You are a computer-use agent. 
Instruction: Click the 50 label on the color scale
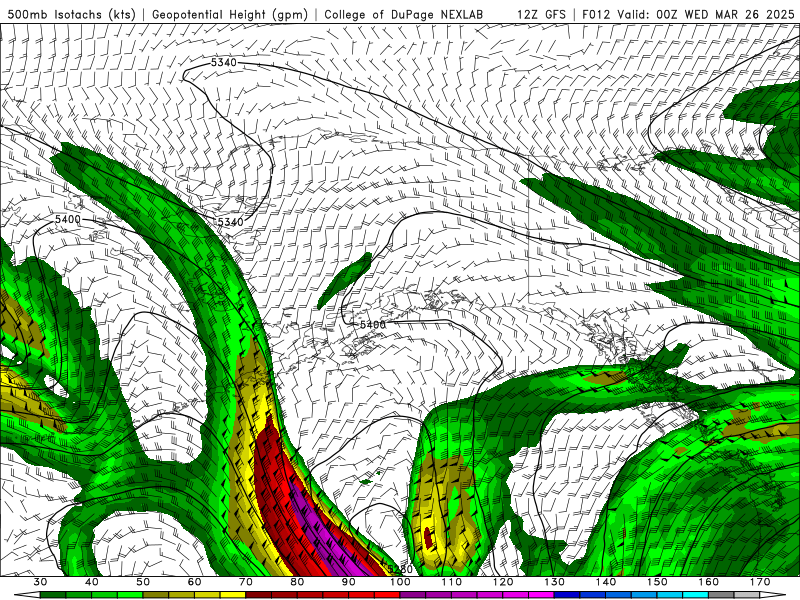pos(143,582)
